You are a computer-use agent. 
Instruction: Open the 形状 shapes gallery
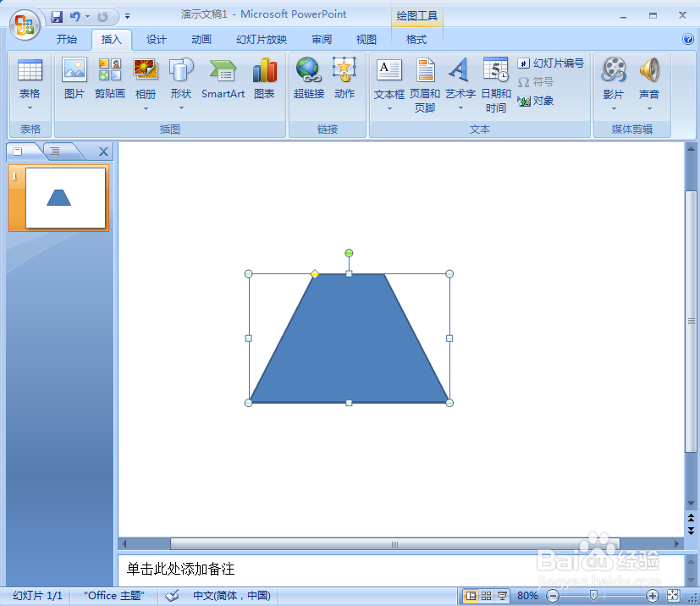(181, 79)
